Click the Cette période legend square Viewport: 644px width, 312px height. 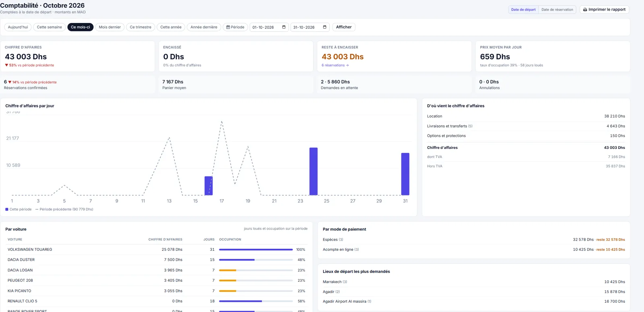[x=7, y=209]
